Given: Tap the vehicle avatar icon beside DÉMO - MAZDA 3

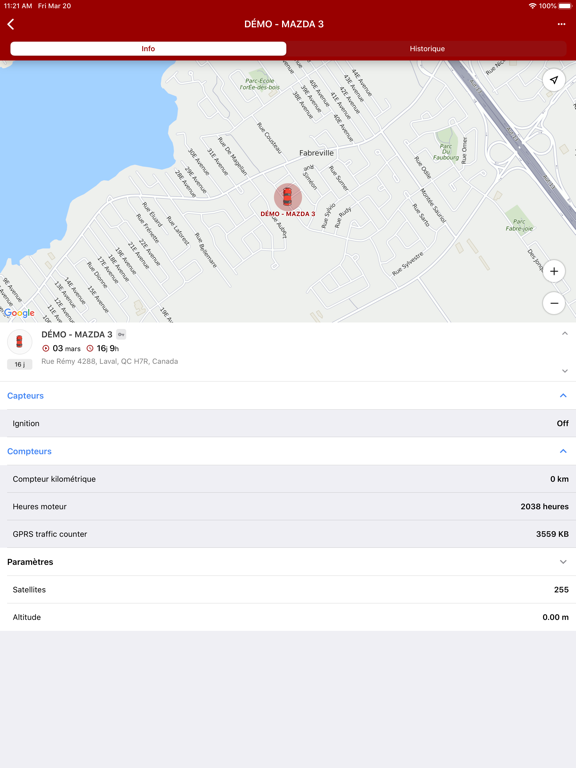Looking at the screenshot, I should pyautogui.click(x=20, y=341).
